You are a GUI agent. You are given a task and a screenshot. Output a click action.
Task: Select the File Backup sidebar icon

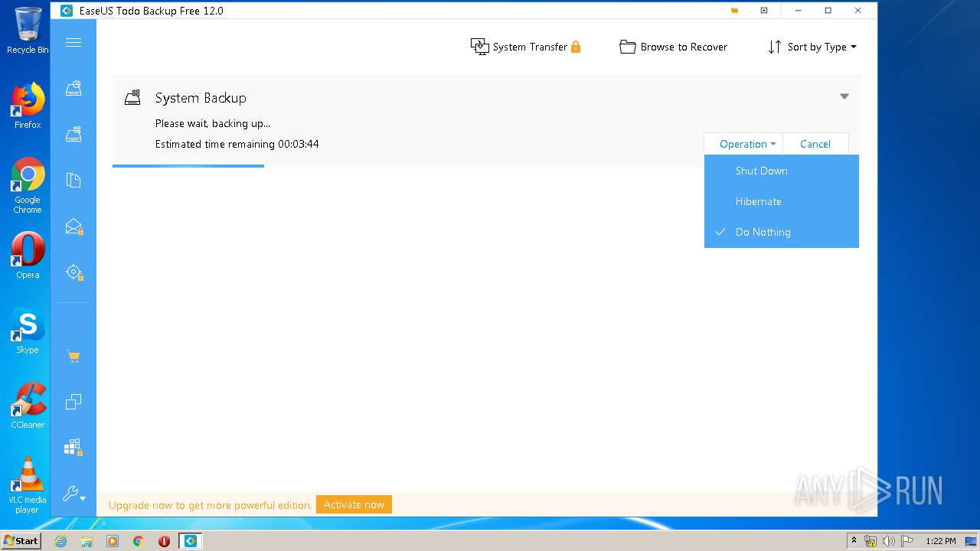click(x=73, y=181)
